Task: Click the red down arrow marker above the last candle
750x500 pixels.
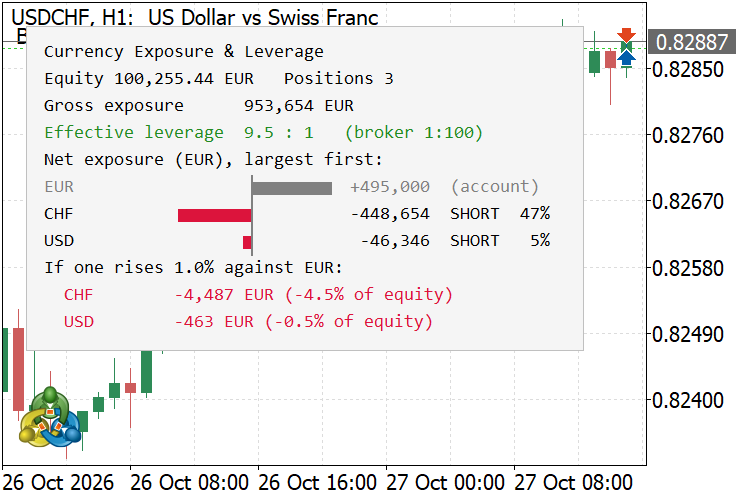Action: [626, 35]
